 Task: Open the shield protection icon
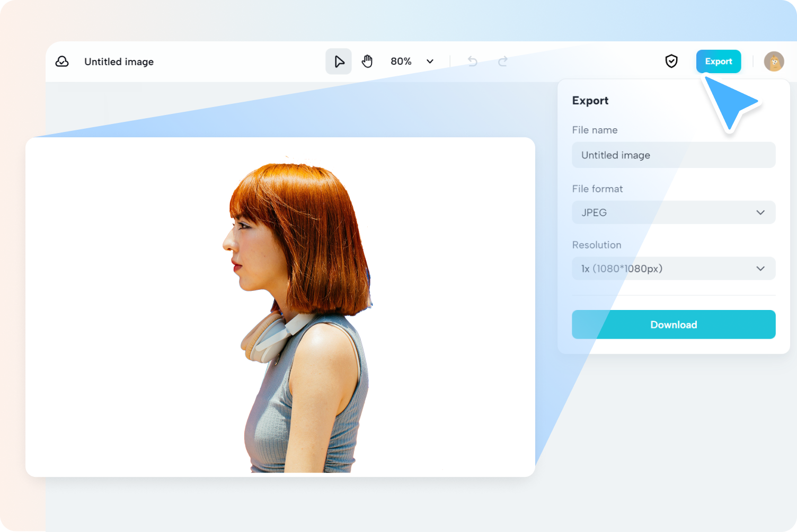tap(671, 61)
